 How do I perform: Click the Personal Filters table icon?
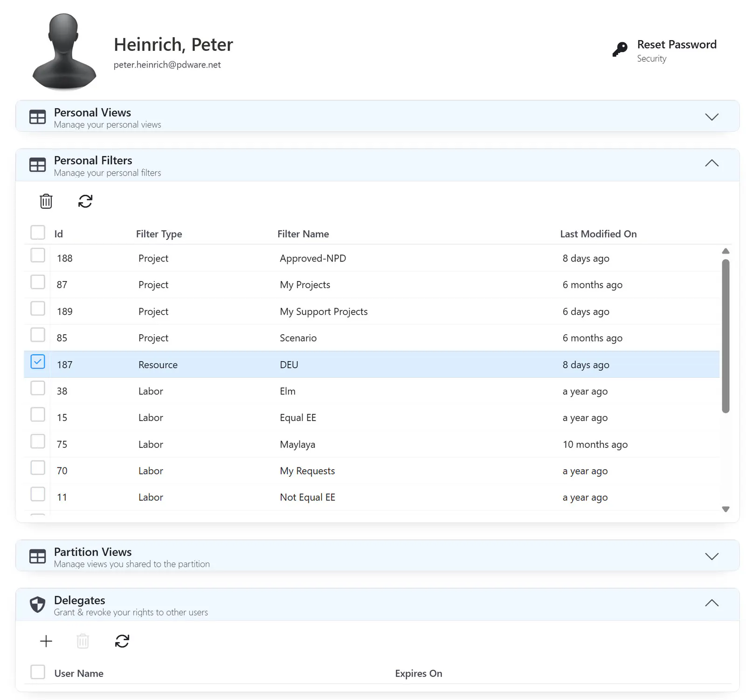coord(37,165)
